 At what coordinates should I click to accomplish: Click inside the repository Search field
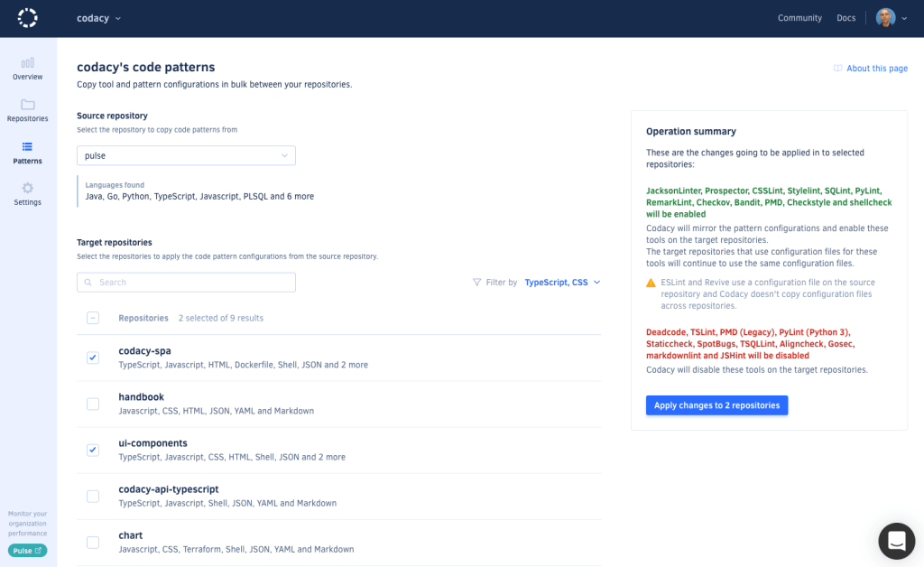click(x=186, y=282)
